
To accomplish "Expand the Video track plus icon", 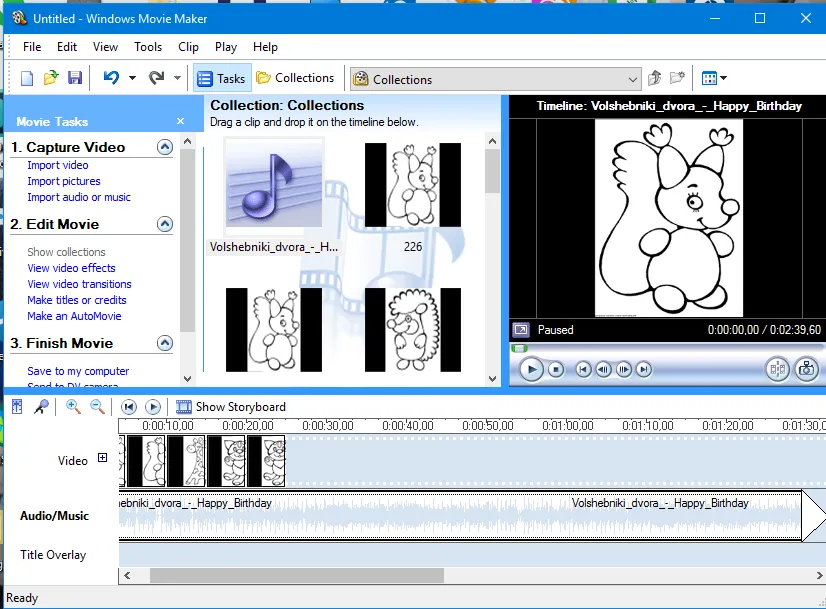I will (102, 459).
